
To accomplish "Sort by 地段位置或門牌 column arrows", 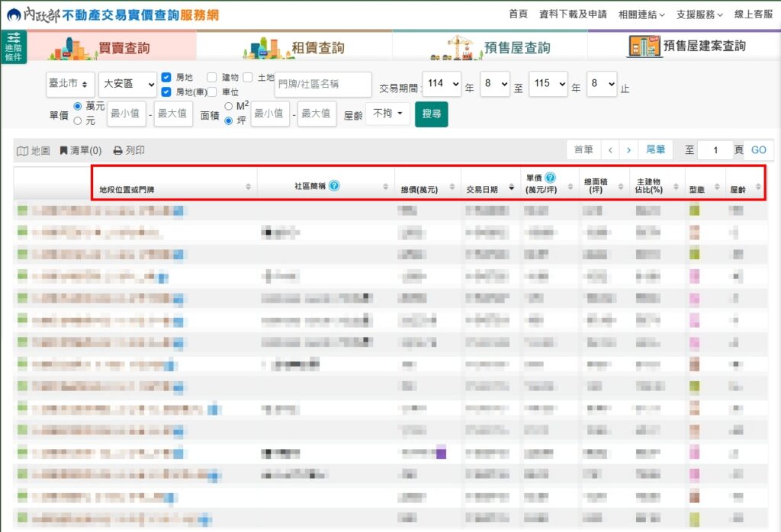I will point(248,187).
